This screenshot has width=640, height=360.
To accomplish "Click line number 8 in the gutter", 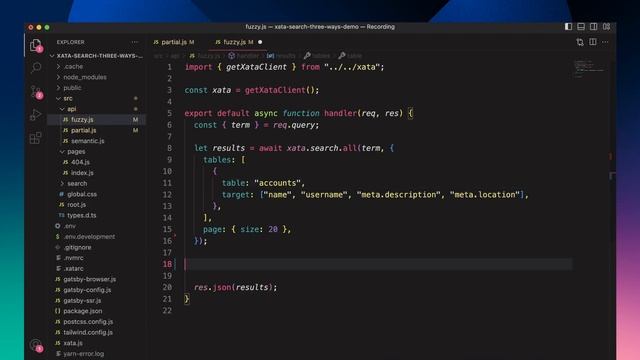I will pos(169,148).
